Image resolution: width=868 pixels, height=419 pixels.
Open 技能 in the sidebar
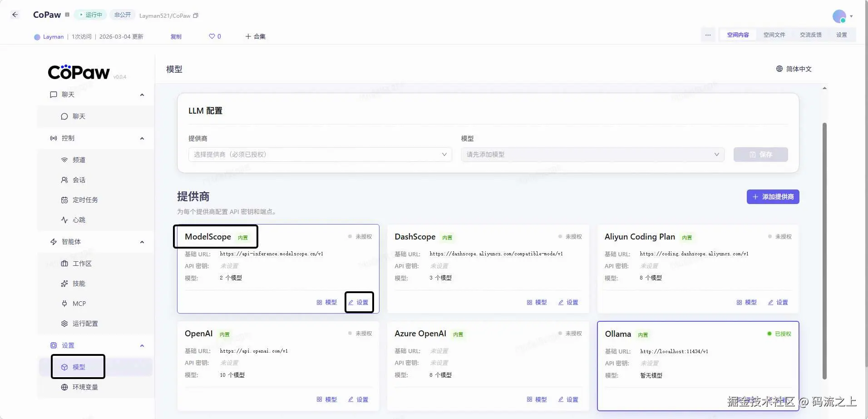(x=95, y=284)
